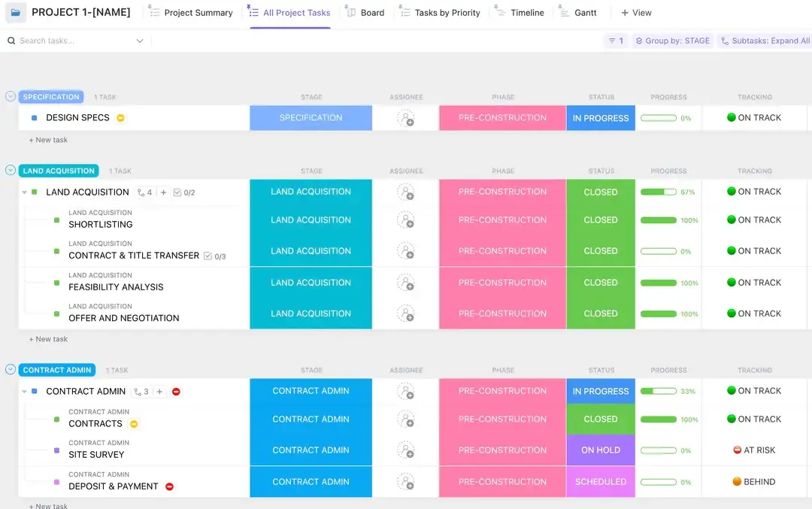Open the search tasks dropdown arrow

[x=139, y=41]
